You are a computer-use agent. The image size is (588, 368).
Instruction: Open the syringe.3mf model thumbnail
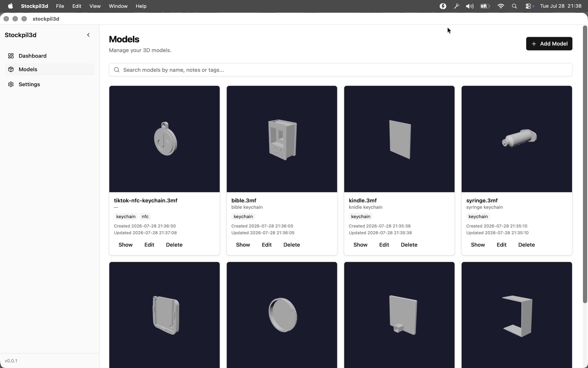(517, 139)
